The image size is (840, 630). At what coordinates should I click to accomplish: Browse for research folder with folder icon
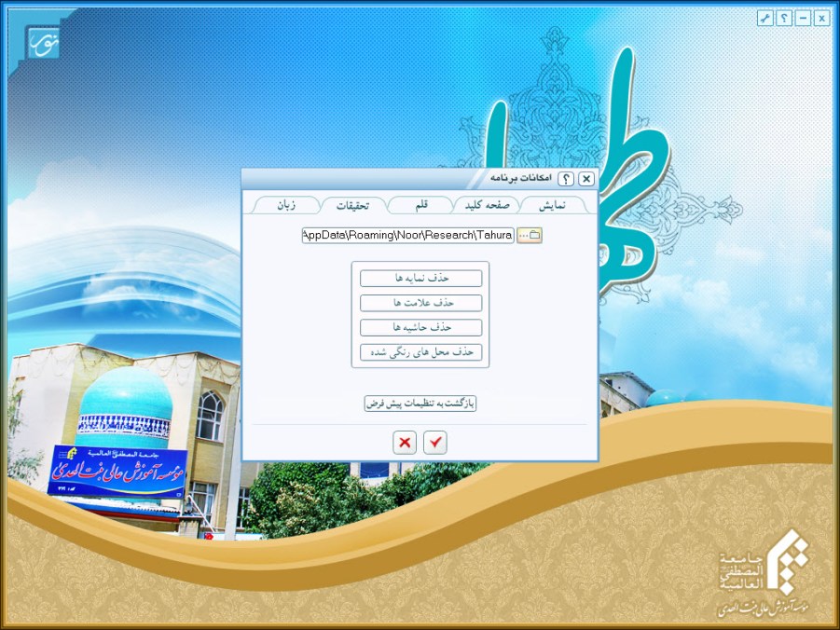(530, 235)
